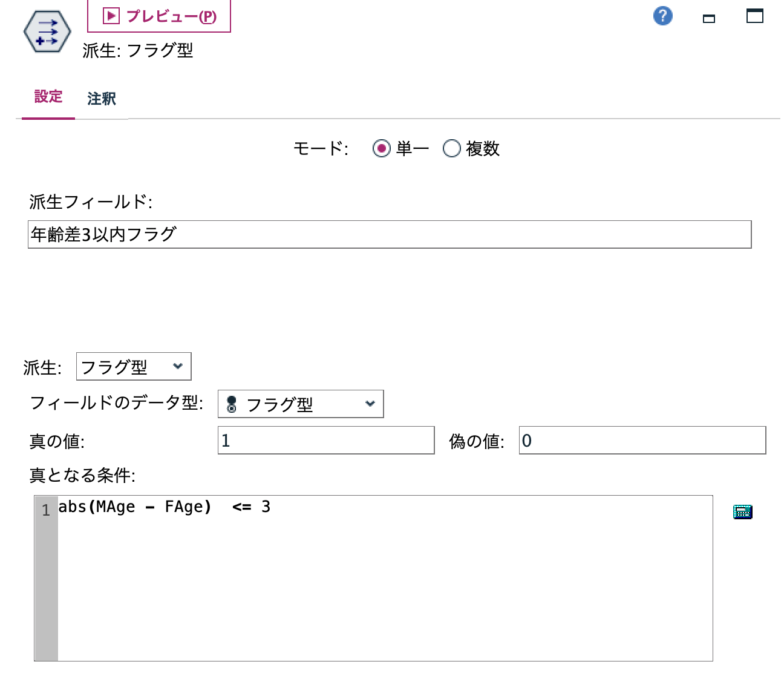Viewport: 784px width, 673px height.
Task: Select the 設定 tab
Action: pos(48,97)
